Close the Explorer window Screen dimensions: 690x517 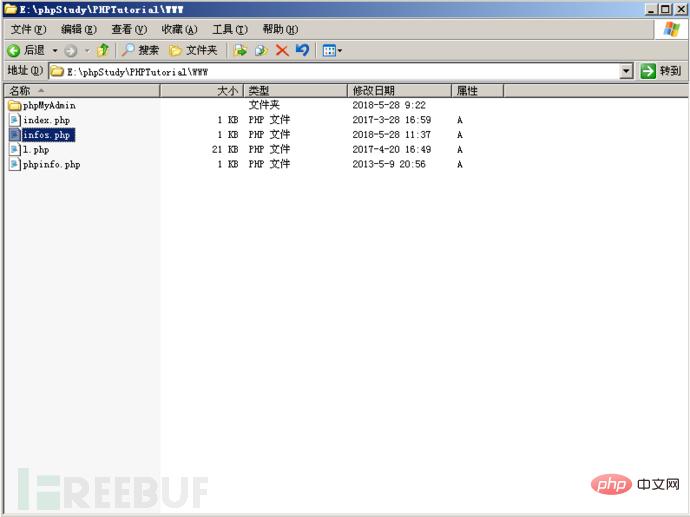(680, 9)
